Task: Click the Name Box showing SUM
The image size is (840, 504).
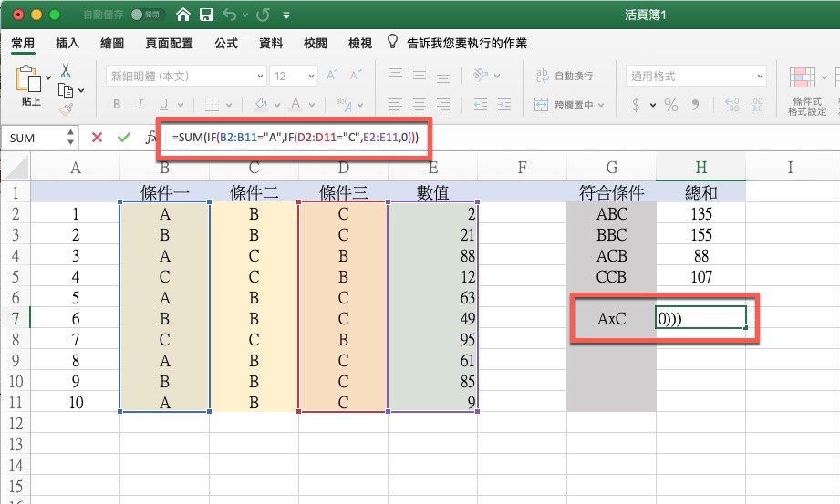Action: (40, 138)
